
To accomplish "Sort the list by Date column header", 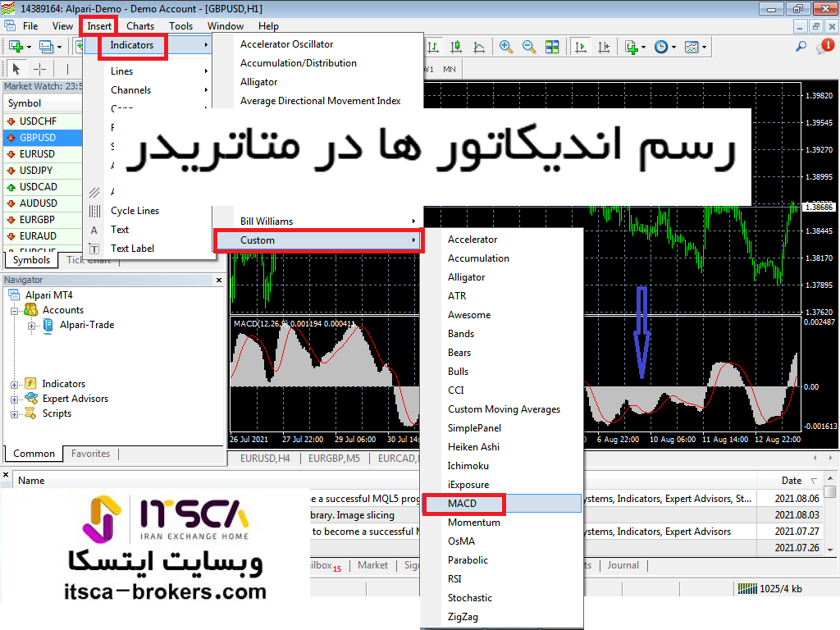I will click(x=790, y=481).
